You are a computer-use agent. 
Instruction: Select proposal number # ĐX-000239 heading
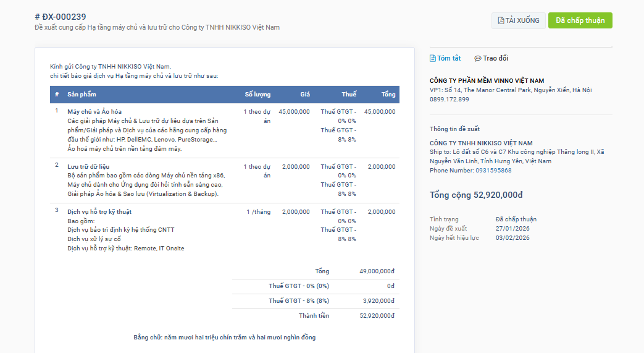tap(61, 17)
